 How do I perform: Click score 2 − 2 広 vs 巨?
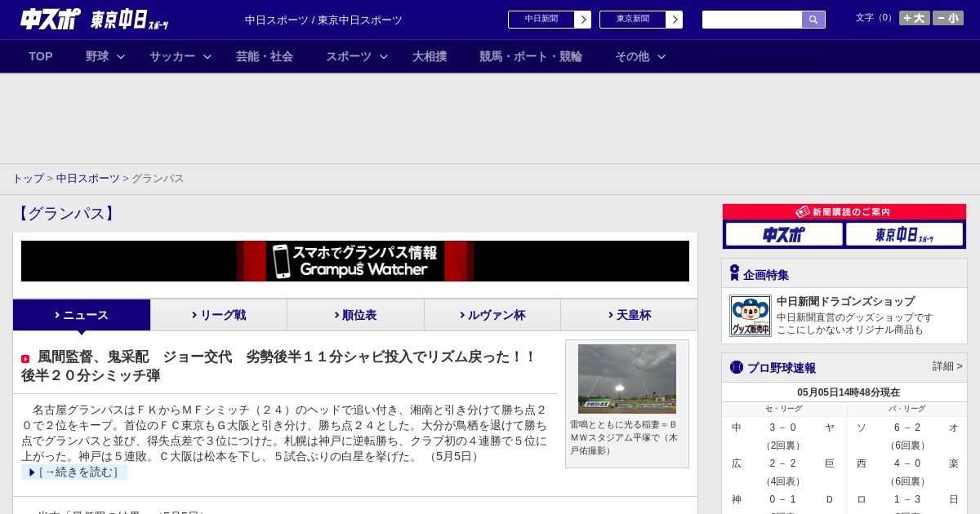[783, 463]
